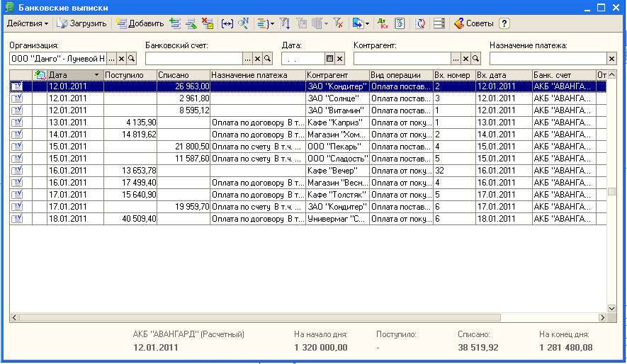Click the disable filter icon with red X
The width and height of the screenshot is (627, 364).
click(x=339, y=23)
